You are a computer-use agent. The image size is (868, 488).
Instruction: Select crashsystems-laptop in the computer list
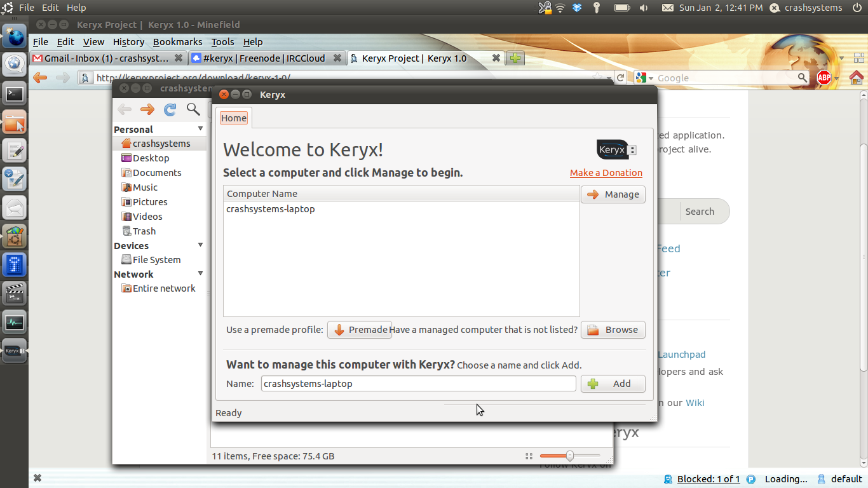click(271, 209)
